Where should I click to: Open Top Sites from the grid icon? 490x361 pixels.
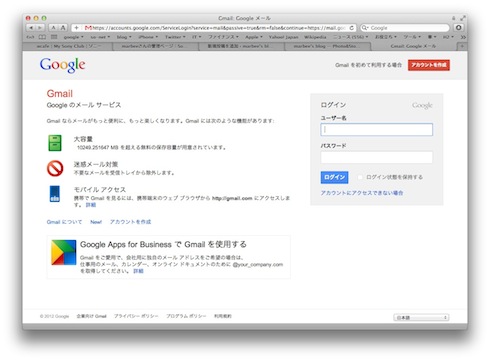pyautogui.click(x=54, y=37)
